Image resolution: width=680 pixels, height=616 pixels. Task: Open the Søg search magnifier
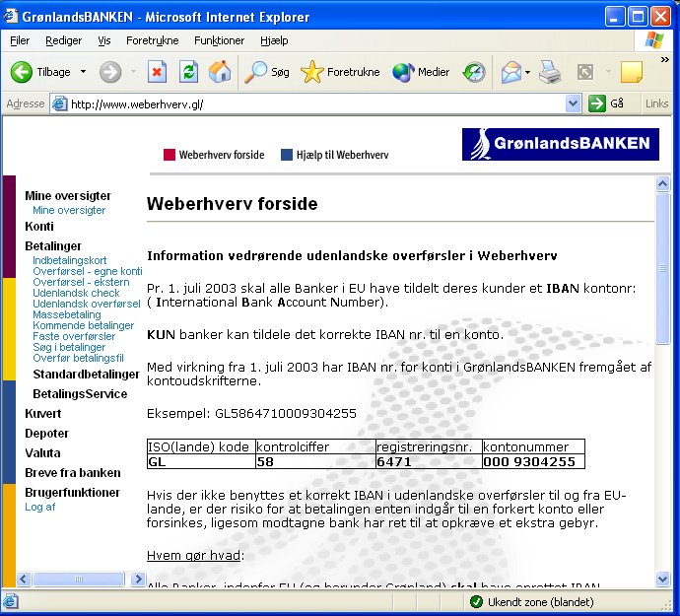255,72
